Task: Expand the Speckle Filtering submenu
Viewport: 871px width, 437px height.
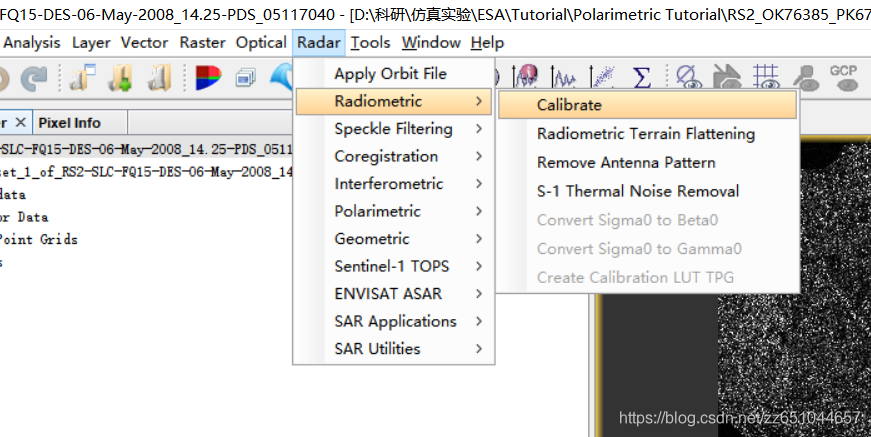Action: [394, 129]
